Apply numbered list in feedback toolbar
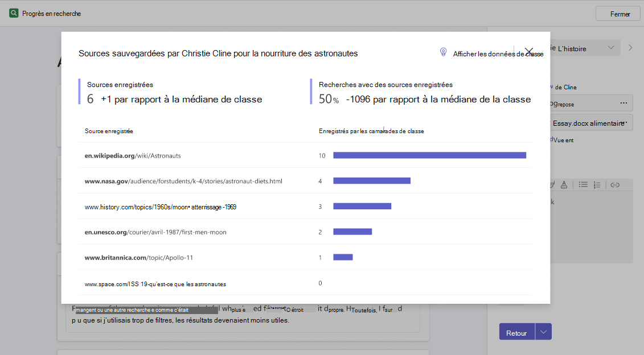644x355 pixels. [x=597, y=185]
